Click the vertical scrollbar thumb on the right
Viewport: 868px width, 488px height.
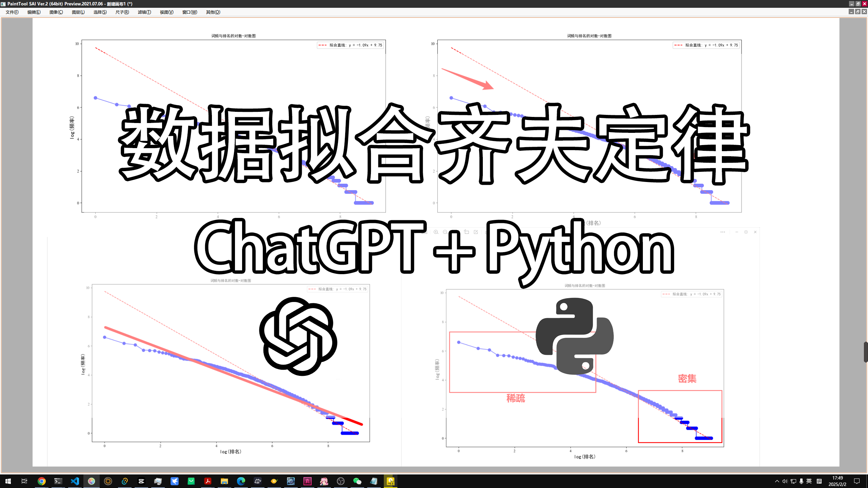pyautogui.click(x=866, y=352)
